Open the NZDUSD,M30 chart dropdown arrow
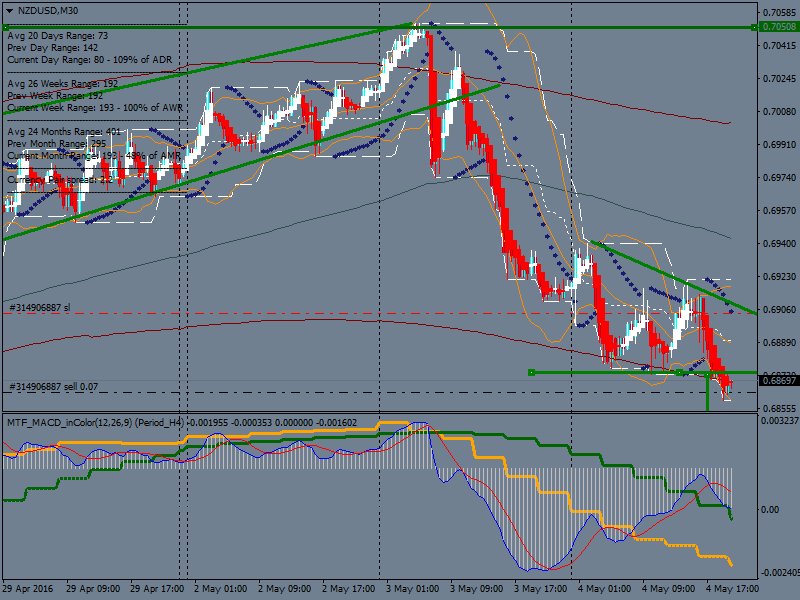800x600 pixels. tap(10, 10)
